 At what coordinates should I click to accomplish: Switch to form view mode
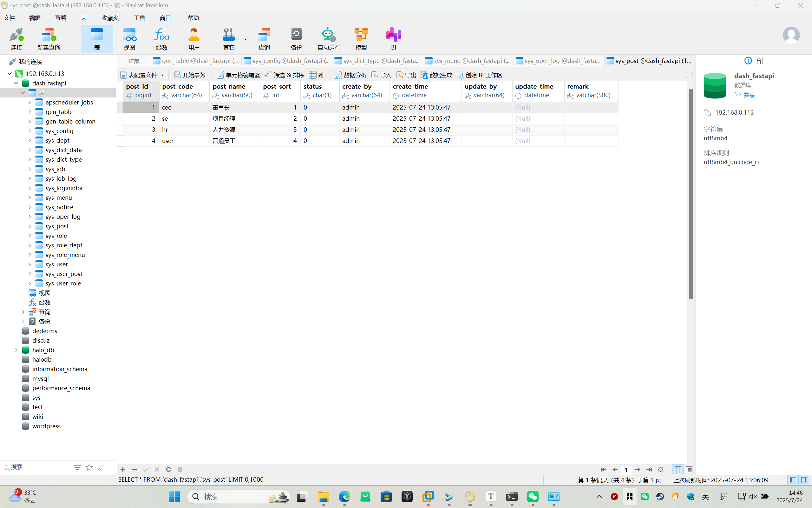(x=689, y=470)
